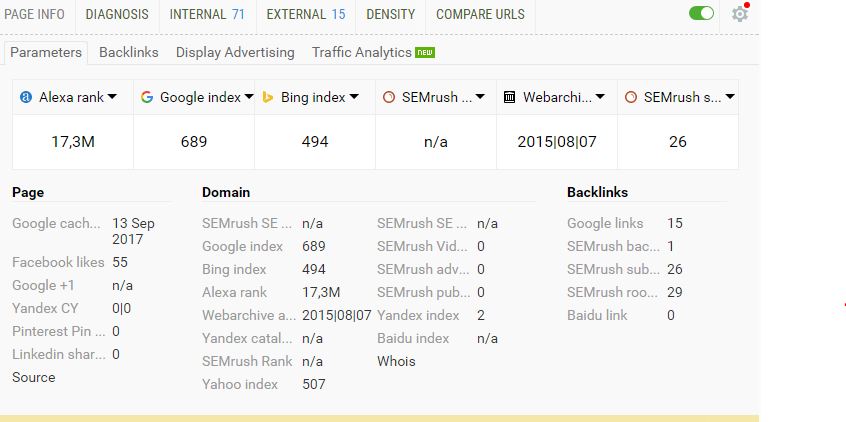
Task: Select the Backlinks sub-tab
Action: (x=129, y=52)
